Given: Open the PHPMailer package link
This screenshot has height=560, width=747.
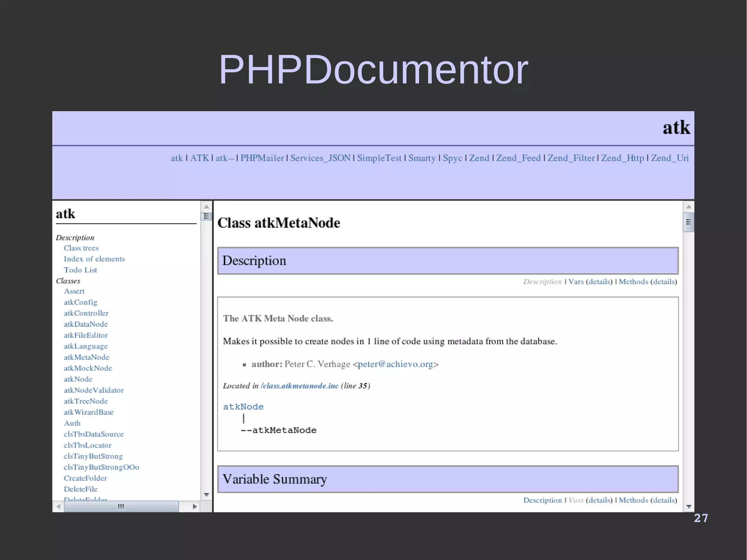Looking at the screenshot, I should point(262,158).
